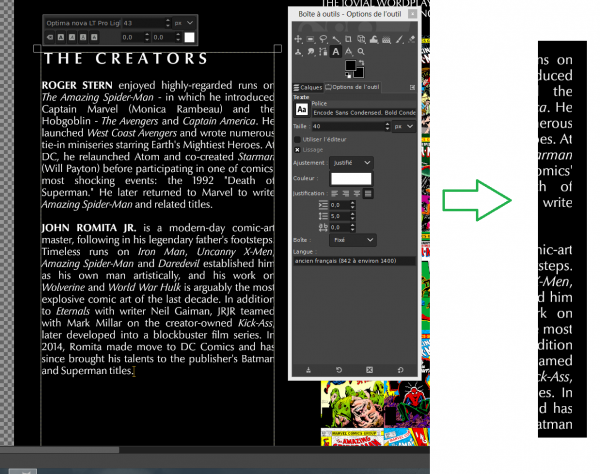Toggle underline in on-canvas text toolbar

coord(83,37)
